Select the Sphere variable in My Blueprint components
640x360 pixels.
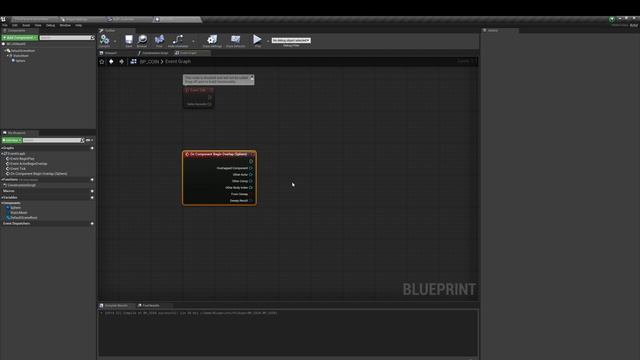coord(16,208)
